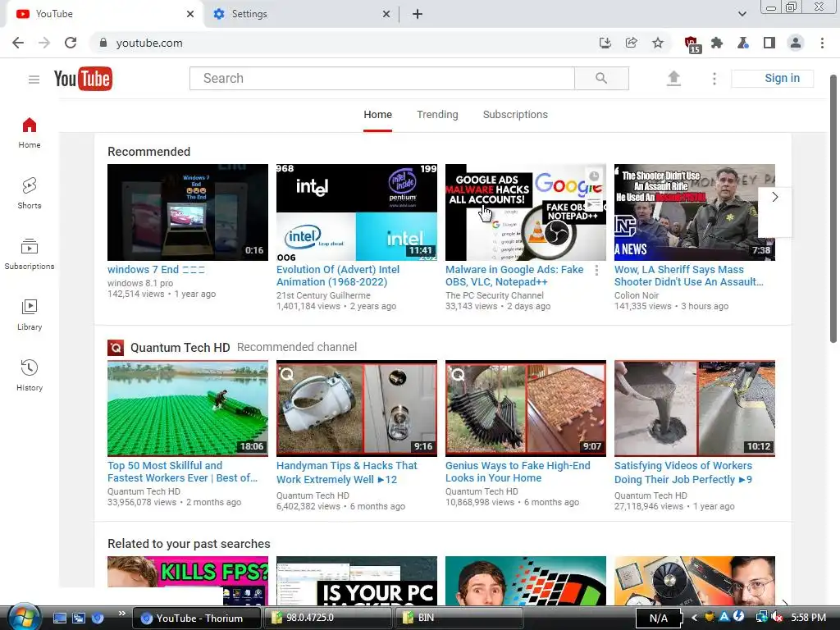Open the 98.0.4725.0 taskbar window
The height and width of the screenshot is (630, 840).
tap(326, 618)
